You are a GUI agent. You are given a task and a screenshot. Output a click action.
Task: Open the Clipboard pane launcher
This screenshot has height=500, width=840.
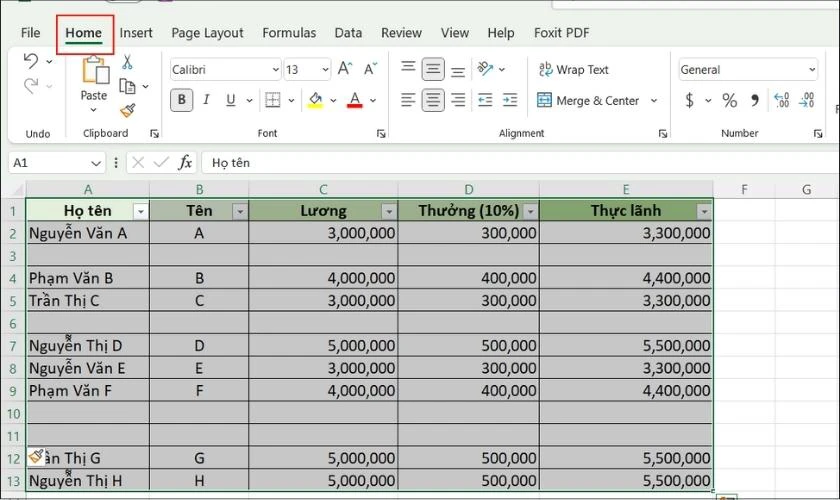coord(154,133)
